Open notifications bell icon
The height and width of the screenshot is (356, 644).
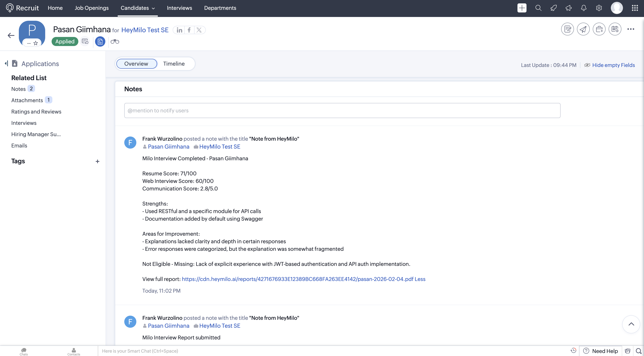[x=584, y=8]
